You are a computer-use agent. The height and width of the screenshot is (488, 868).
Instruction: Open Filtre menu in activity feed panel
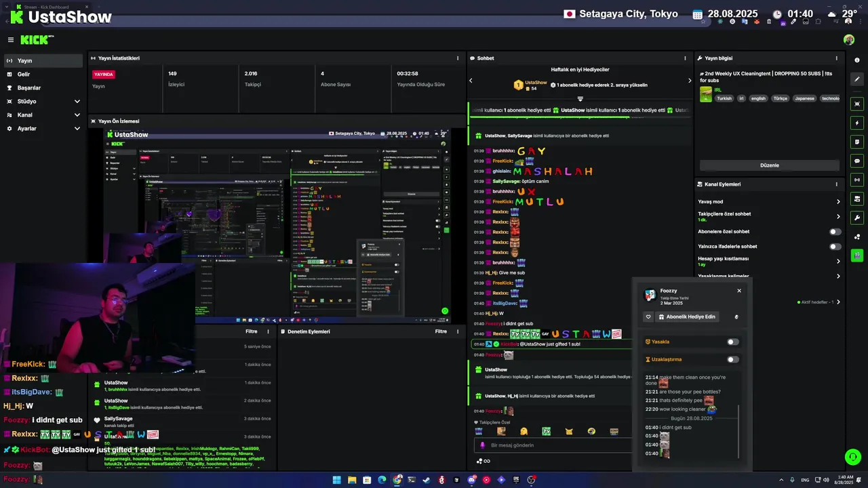click(251, 331)
